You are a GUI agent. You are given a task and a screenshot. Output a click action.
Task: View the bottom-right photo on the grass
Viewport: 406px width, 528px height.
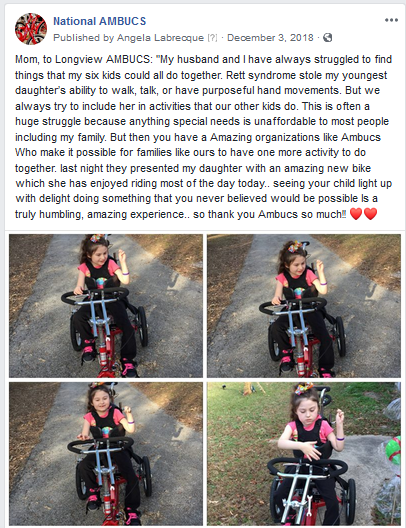(304, 454)
